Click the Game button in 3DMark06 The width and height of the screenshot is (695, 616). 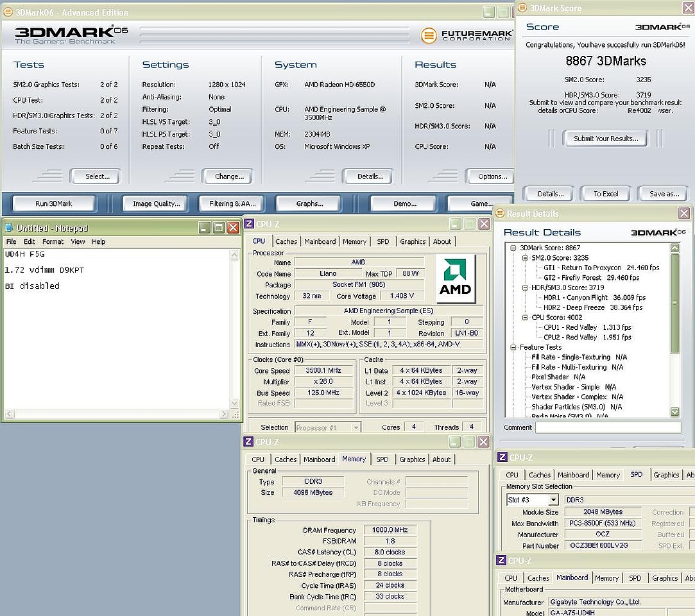coord(481,204)
